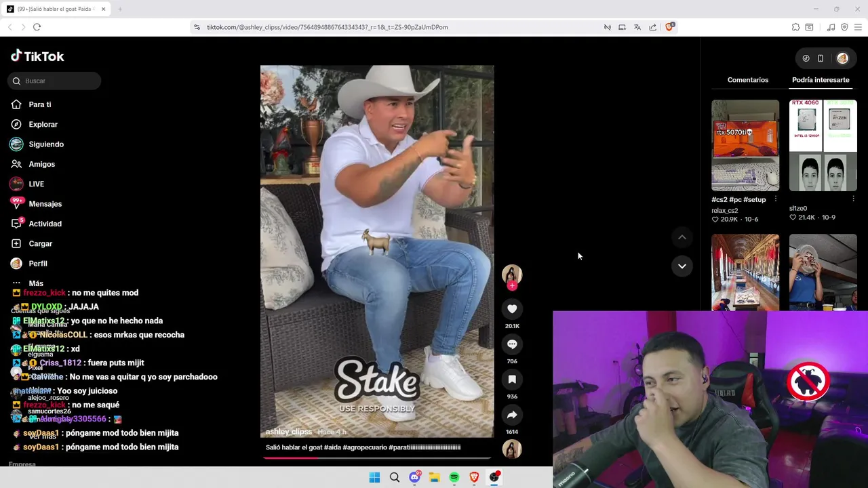868x488 pixels.
Task: Open the page translate icon
Action: coord(637,27)
